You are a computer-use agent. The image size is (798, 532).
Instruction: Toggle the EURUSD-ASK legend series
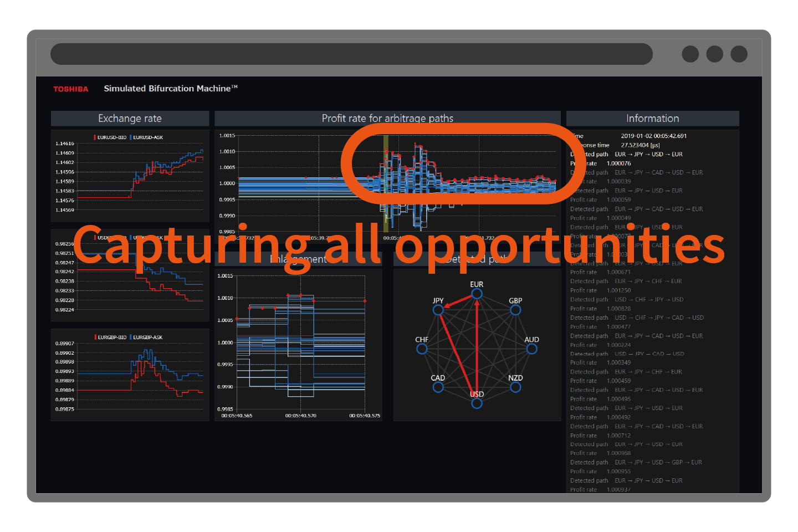(146, 137)
